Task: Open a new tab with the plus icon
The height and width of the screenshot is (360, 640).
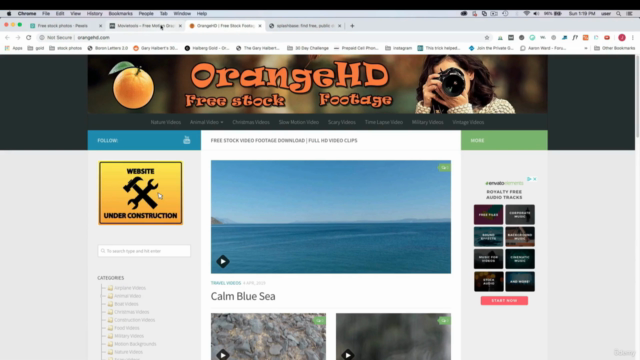Action: tap(352, 26)
